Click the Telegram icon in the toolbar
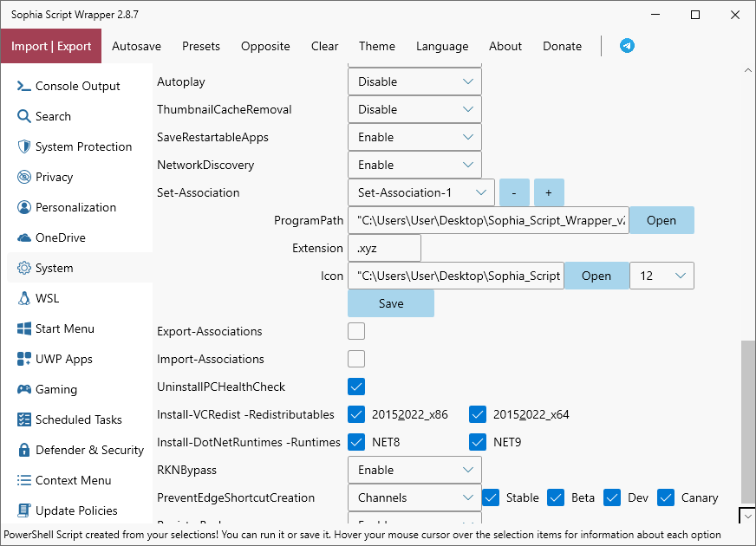Viewport: 756px width, 546px height. tap(627, 46)
